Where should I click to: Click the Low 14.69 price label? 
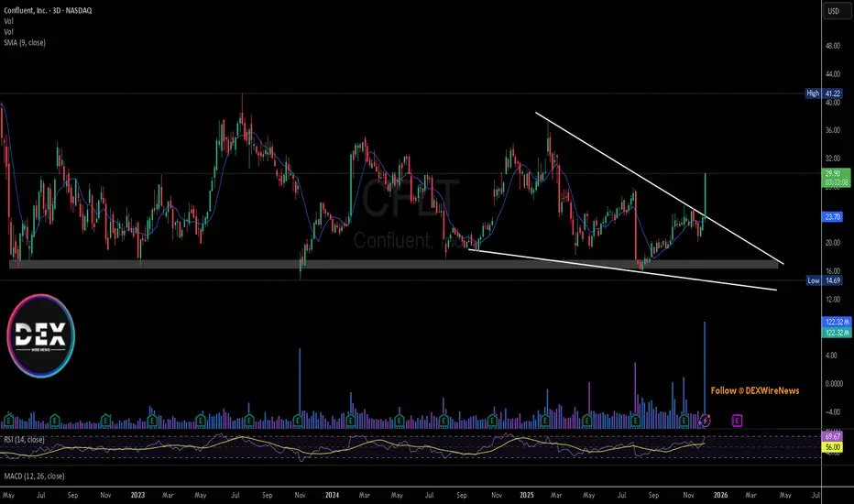pos(824,280)
